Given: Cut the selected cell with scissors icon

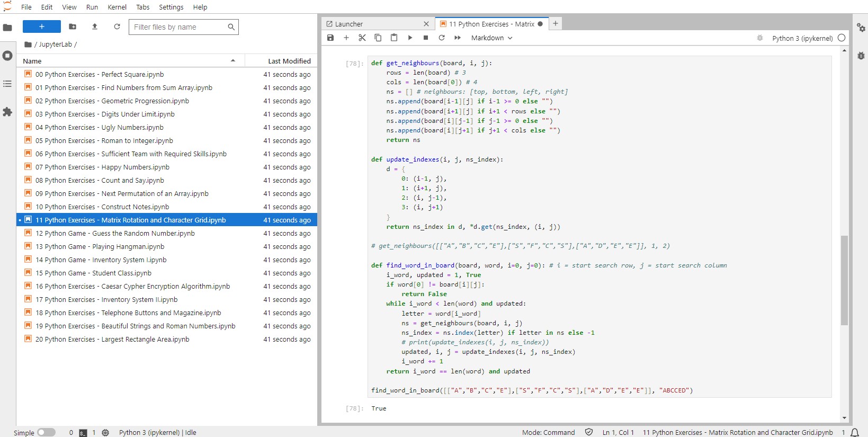Looking at the screenshot, I should pos(362,38).
